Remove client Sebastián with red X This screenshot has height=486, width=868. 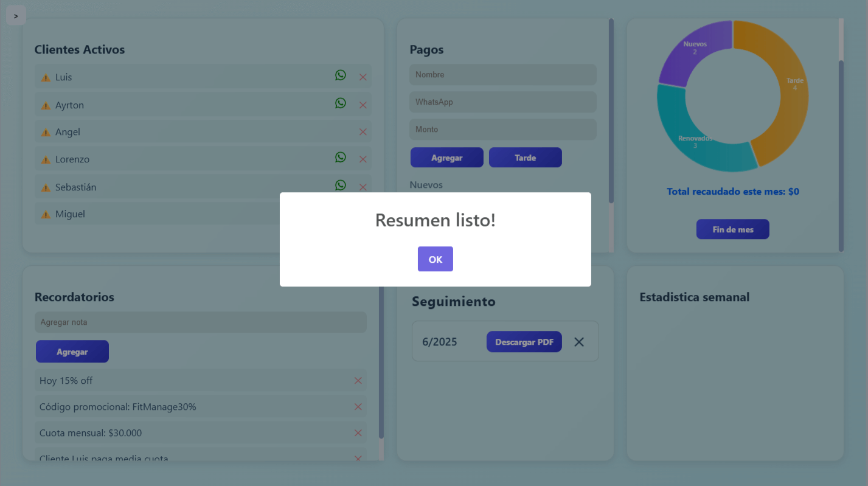[363, 187]
